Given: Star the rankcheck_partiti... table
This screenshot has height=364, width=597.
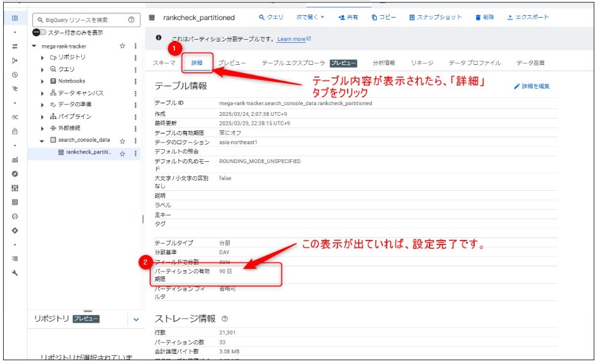Looking at the screenshot, I should pos(122,154).
